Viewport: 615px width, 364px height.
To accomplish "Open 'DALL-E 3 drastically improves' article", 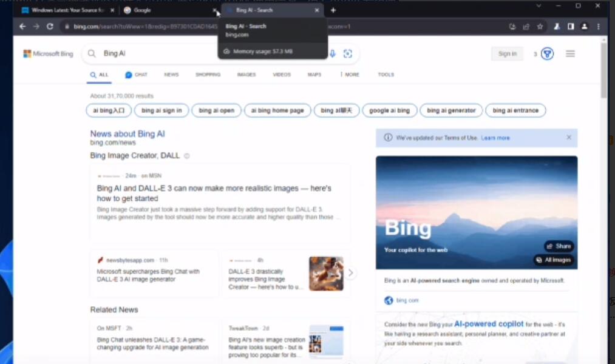I will pyautogui.click(x=265, y=279).
